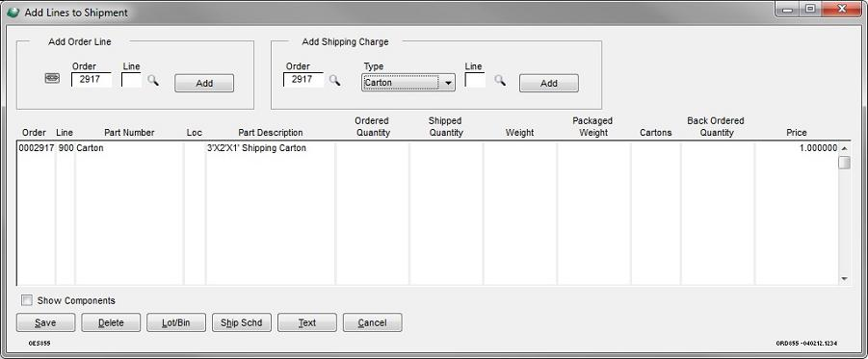Click Add button in Add Shipping Charge
Viewport: 868px width, 359px height.
click(548, 83)
